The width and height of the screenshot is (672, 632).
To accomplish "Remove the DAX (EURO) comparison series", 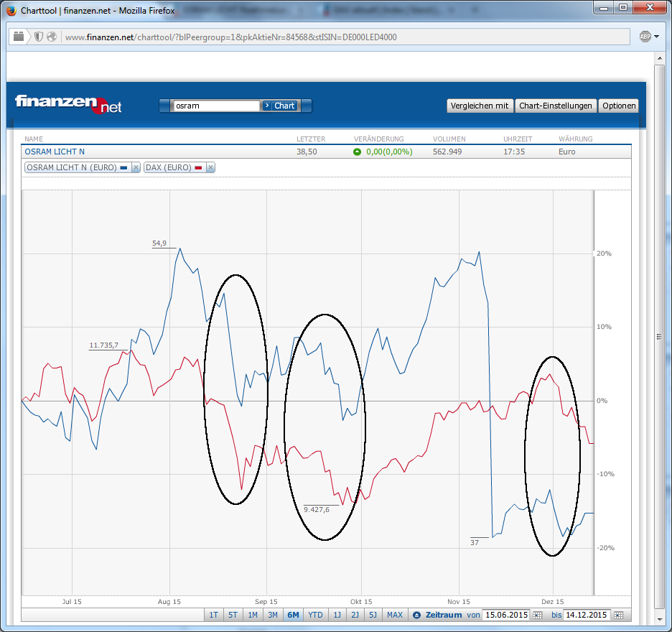I will (210, 167).
